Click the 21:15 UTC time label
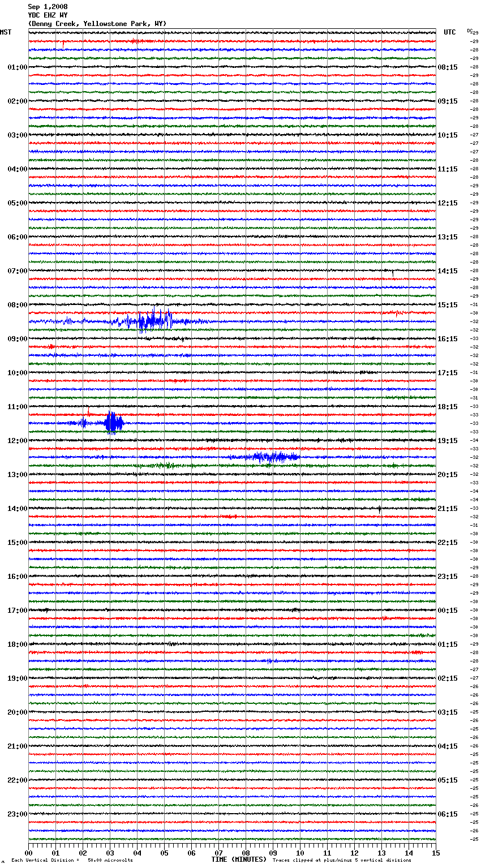The width and height of the screenshot is (481, 868). pos(448,509)
